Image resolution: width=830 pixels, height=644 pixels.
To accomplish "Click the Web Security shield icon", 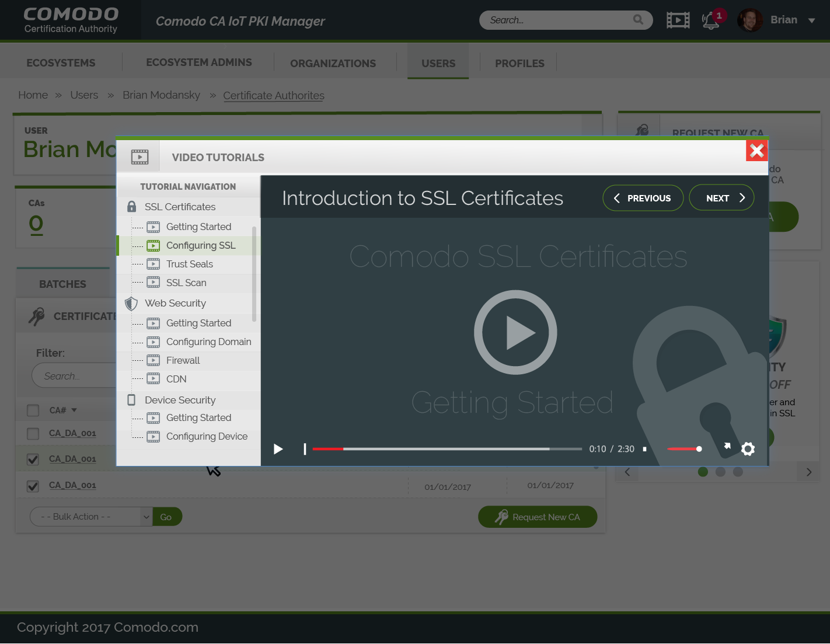I will (131, 304).
